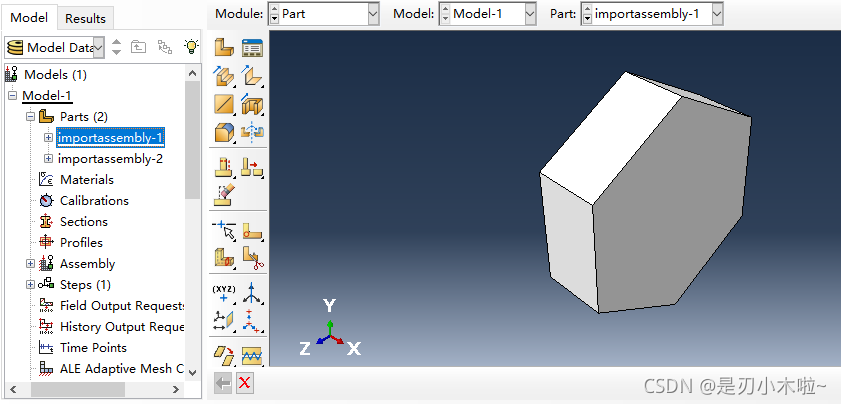
Task: Switch to the Model tab
Action: tap(29, 18)
